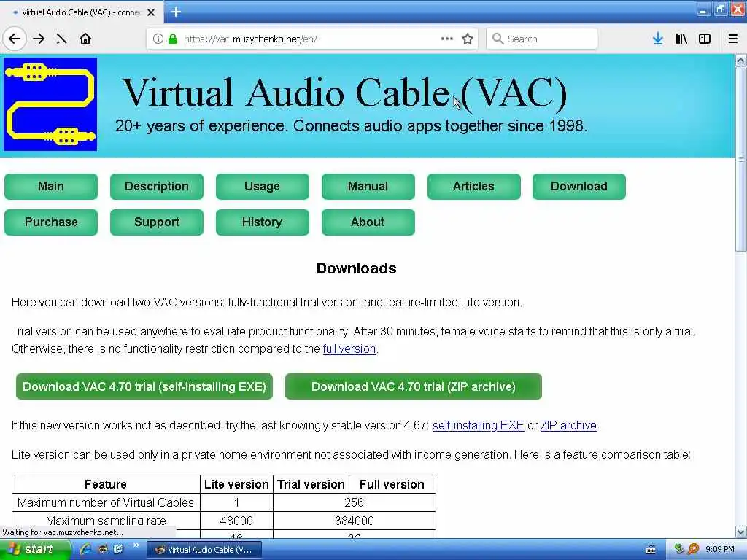Click the green system tray icon
The image size is (747, 560).
tap(679, 549)
